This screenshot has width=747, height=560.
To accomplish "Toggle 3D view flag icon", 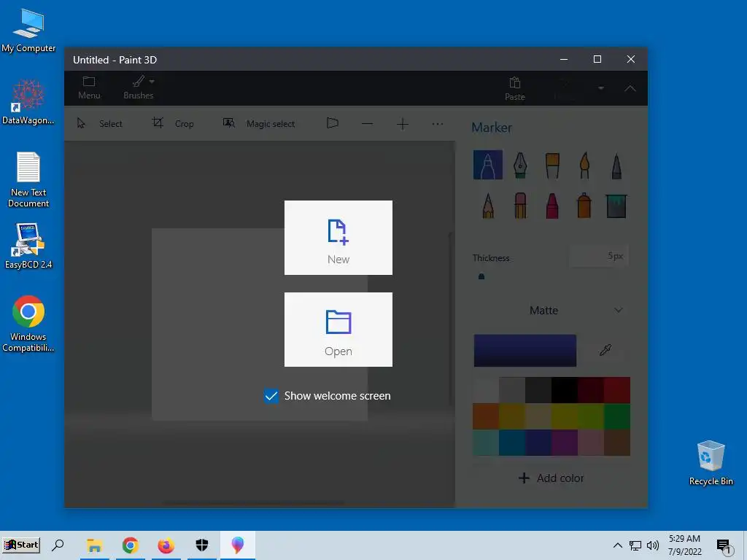I will [x=333, y=124].
